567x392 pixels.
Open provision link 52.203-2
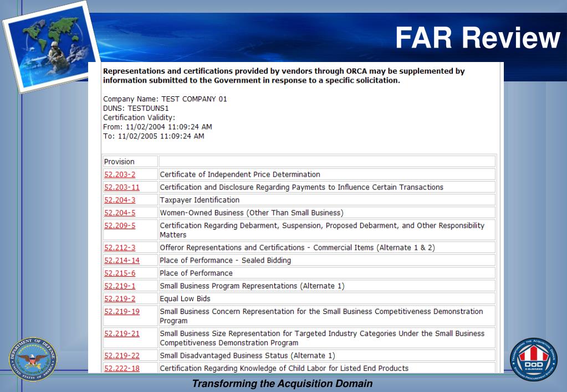click(x=120, y=174)
